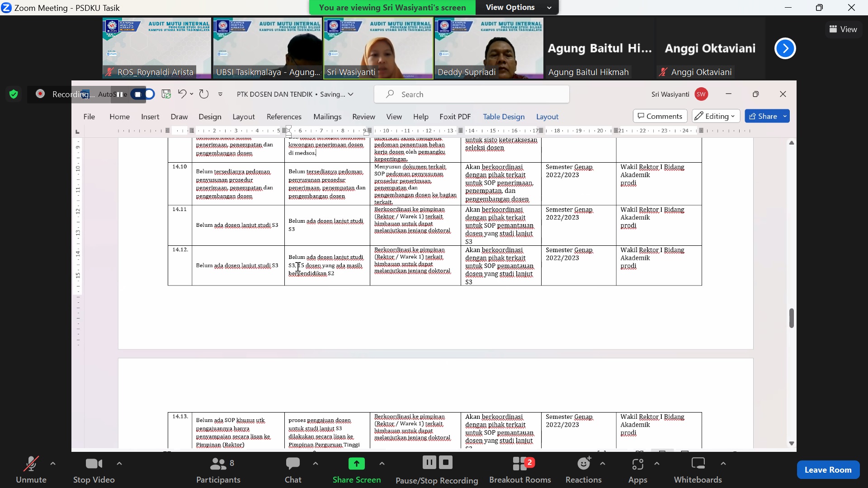868x488 pixels.
Task: Click the green Share Screen icon
Action: (x=357, y=464)
